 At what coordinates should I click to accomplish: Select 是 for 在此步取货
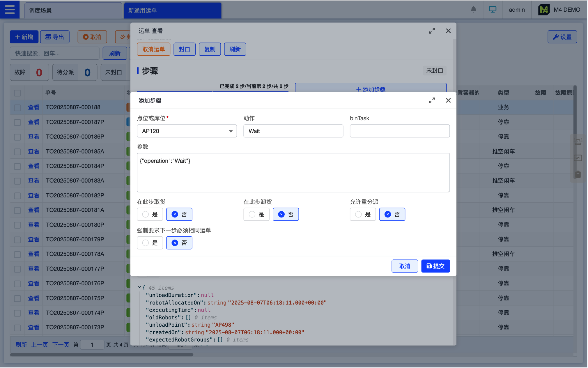(x=150, y=215)
